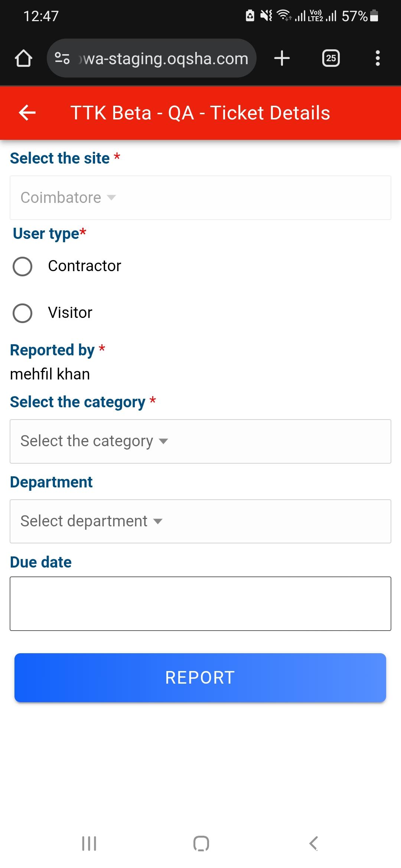This screenshot has width=401, height=868.
Task: Tap the Contractor option label
Action: [85, 266]
